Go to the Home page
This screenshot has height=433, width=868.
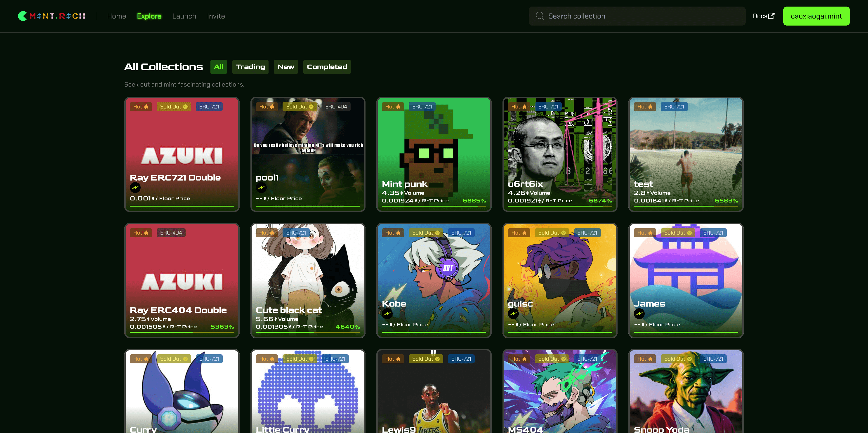117,16
